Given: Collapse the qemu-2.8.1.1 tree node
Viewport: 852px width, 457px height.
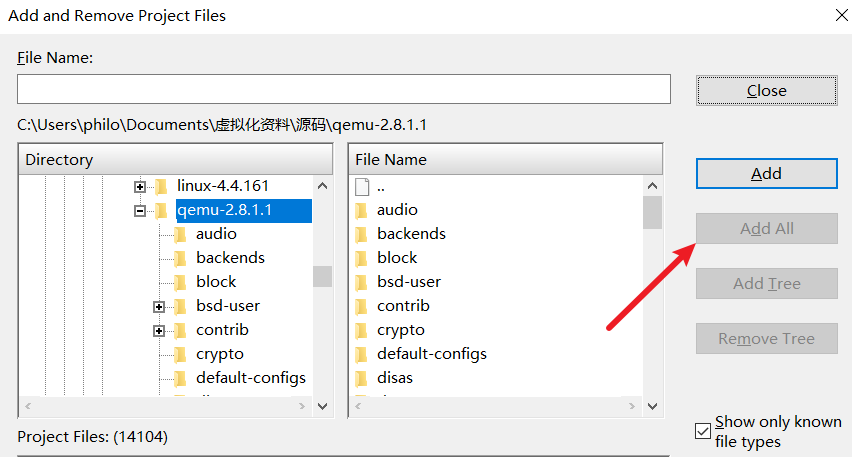Looking at the screenshot, I should (x=140, y=211).
